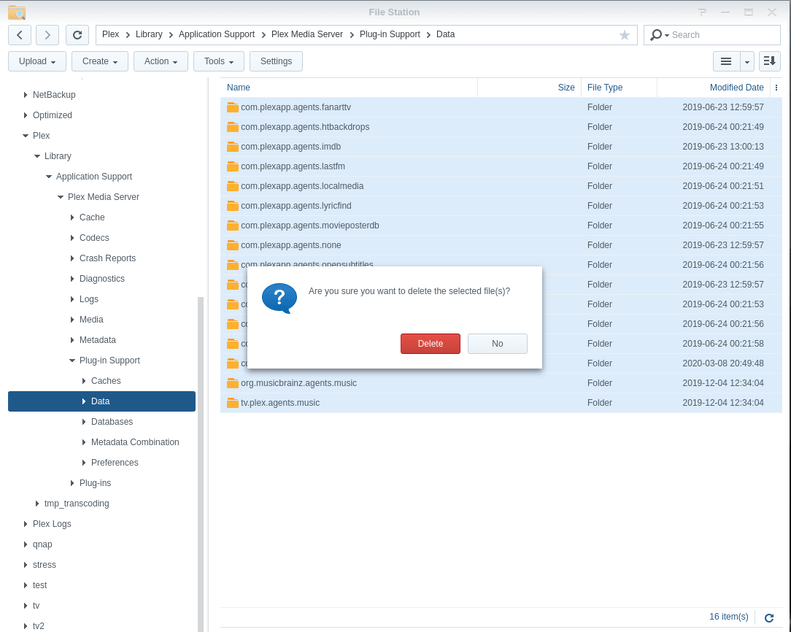Screen dimensions: 791x632
Task: Select the com.plexapp.agents.movieposterdb row
Action: (501, 225)
